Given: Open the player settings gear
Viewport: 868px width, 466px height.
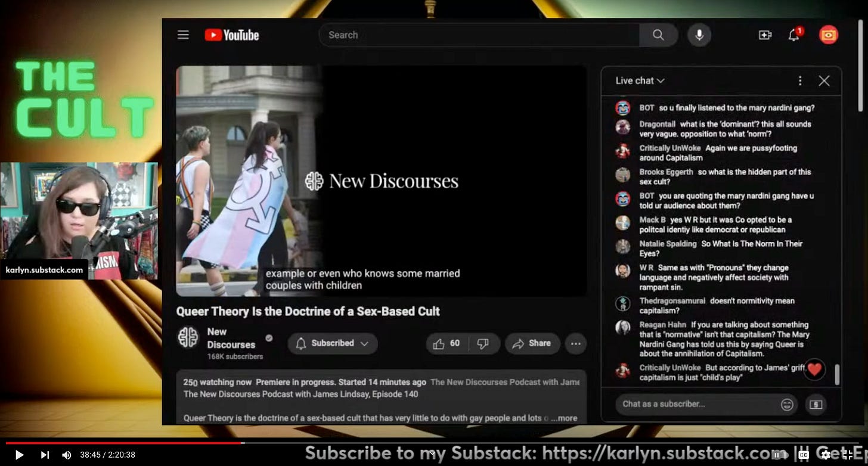Looking at the screenshot, I should pos(826,455).
